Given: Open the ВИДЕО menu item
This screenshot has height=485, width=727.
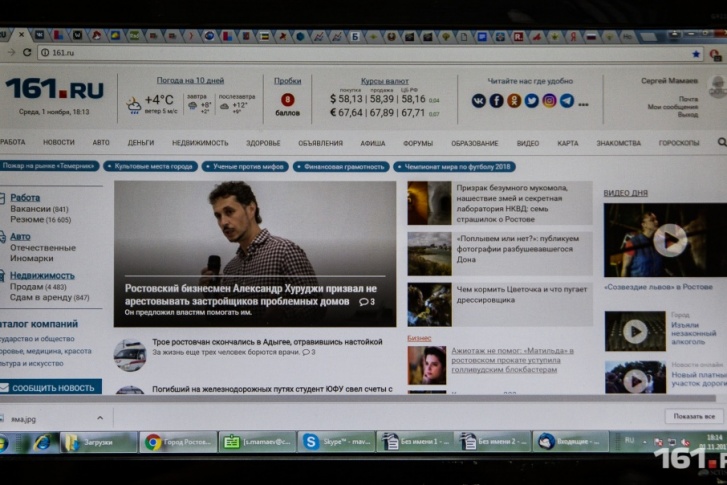Looking at the screenshot, I should point(528,143).
